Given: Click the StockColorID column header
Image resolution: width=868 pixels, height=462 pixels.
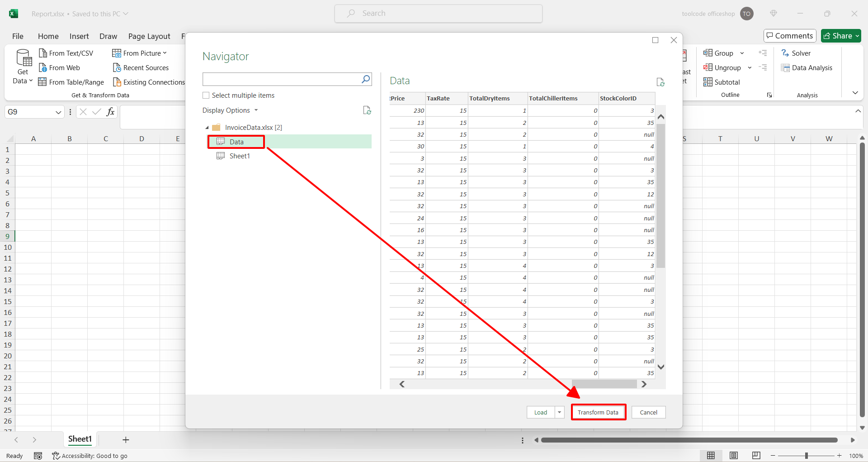Looking at the screenshot, I should point(627,99).
